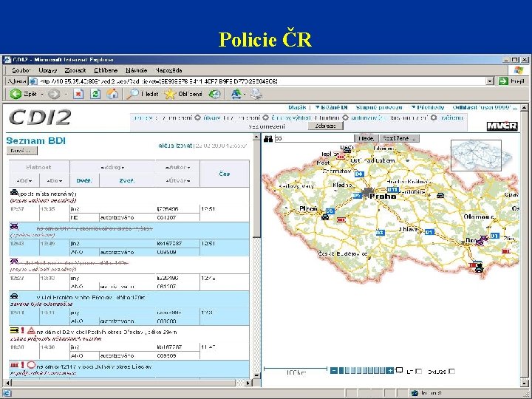Select the fourth filter radio button

433,117
